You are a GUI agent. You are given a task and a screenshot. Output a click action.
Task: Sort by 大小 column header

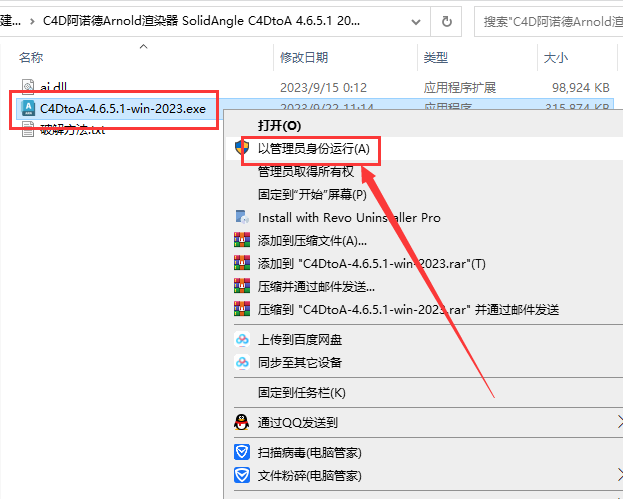(556, 58)
